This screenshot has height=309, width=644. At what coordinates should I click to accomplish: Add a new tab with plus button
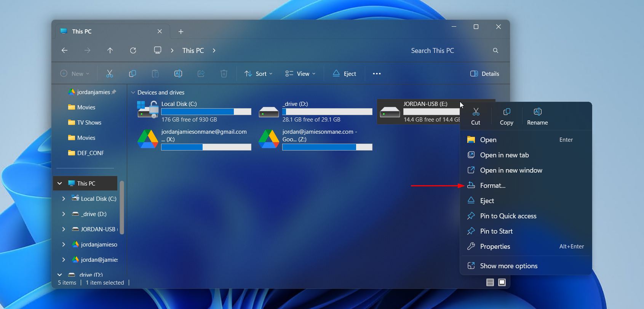coord(181,32)
